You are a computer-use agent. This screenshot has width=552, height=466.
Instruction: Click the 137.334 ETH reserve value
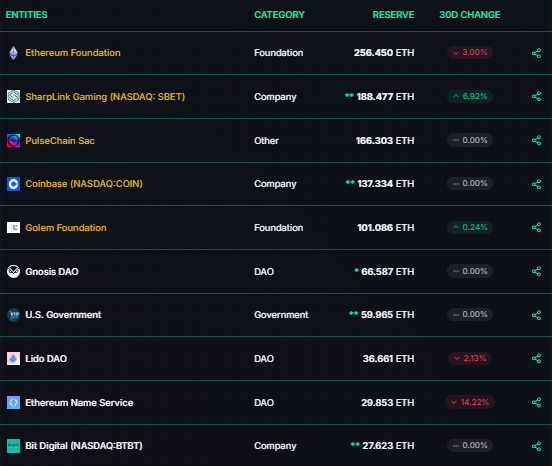(x=385, y=184)
